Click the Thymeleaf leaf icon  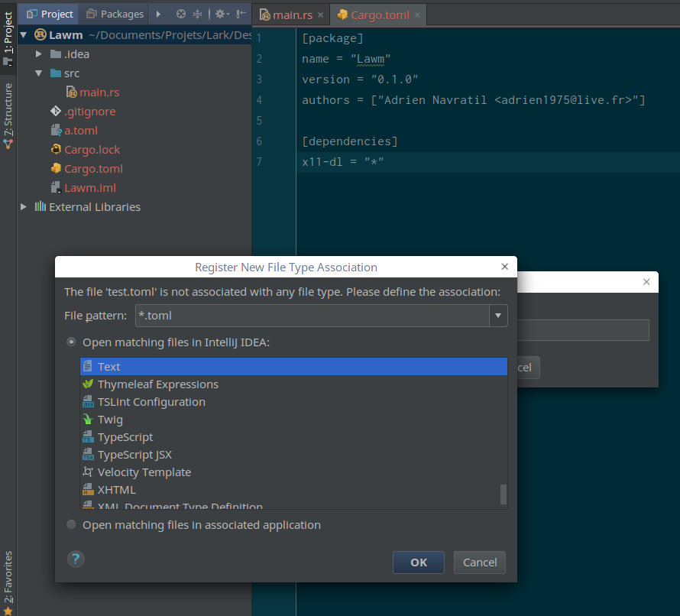pos(88,384)
